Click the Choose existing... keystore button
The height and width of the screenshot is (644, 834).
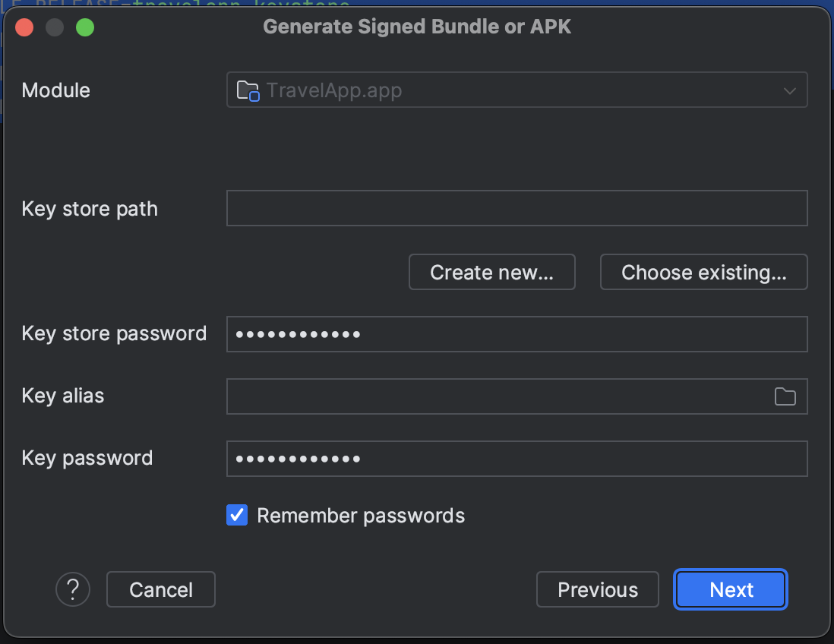click(703, 273)
